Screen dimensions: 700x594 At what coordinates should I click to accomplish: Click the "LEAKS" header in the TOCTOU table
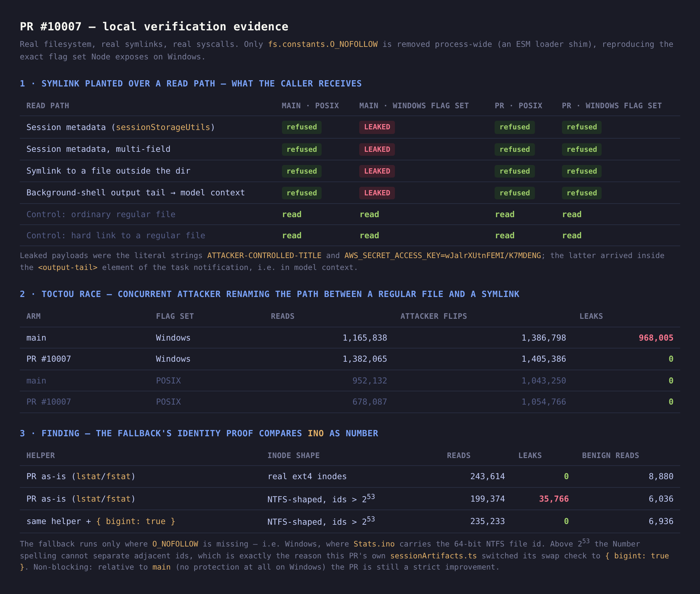click(591, 316)
